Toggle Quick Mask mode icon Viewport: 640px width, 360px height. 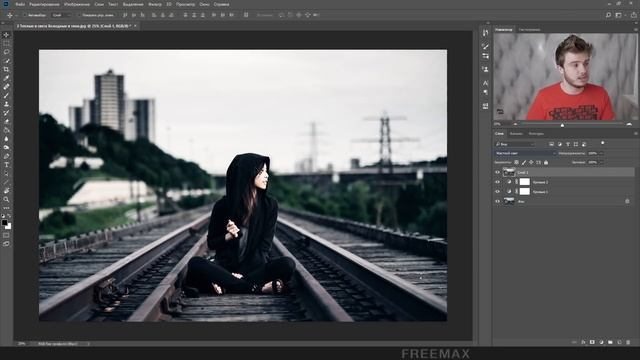[x=6, y=235]
